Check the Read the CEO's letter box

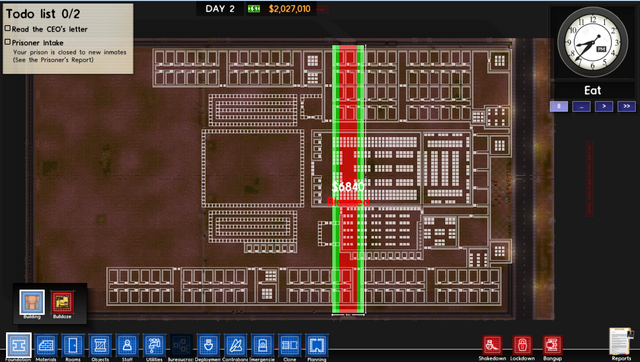click(x=7, y=28)
